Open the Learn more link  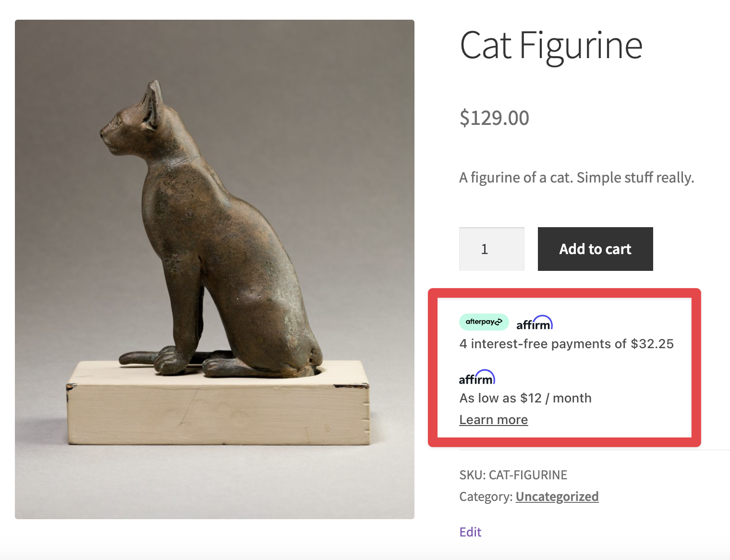pyautogui.click(x=493, y=420)
